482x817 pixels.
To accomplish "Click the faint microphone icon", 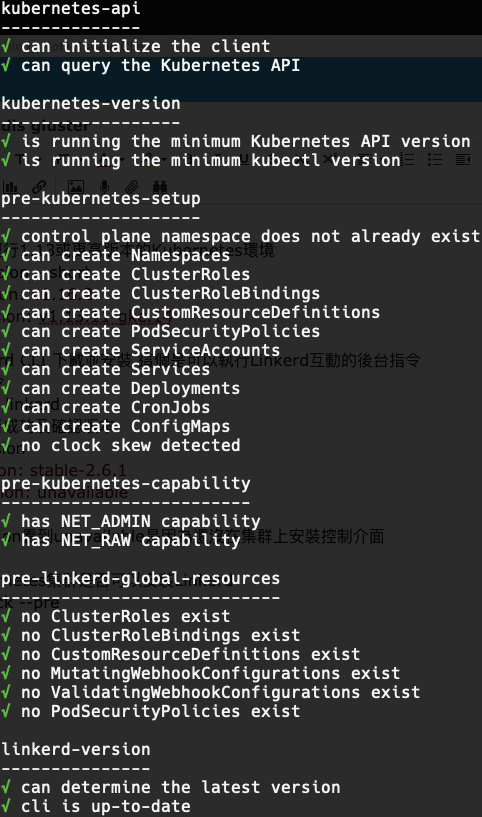I will tap(105, 186).
